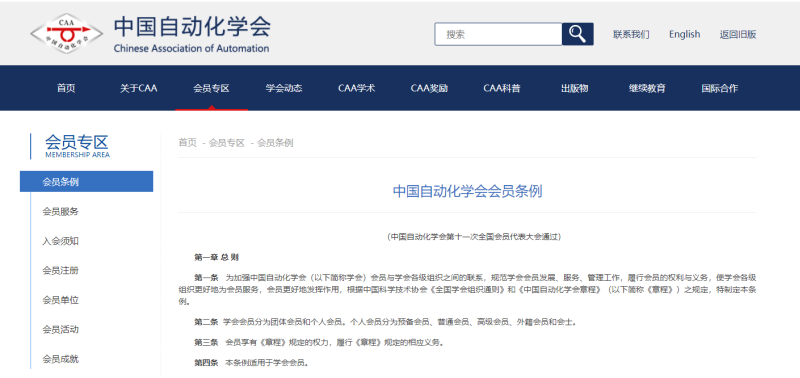
Task: Open the CAA奖励 navigation item
Action: (x=429, y=88)
